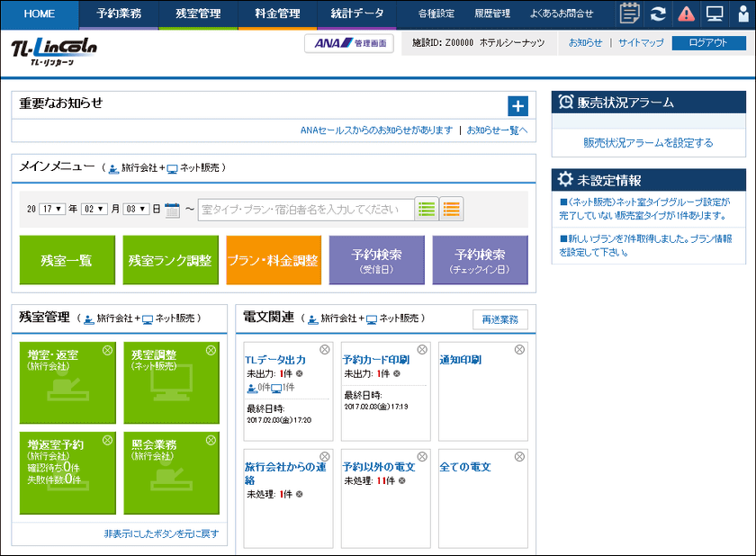756x556 pixels.
Task: Click the ログアウト button
Action: pyautogui.click(x=709, y=43)
